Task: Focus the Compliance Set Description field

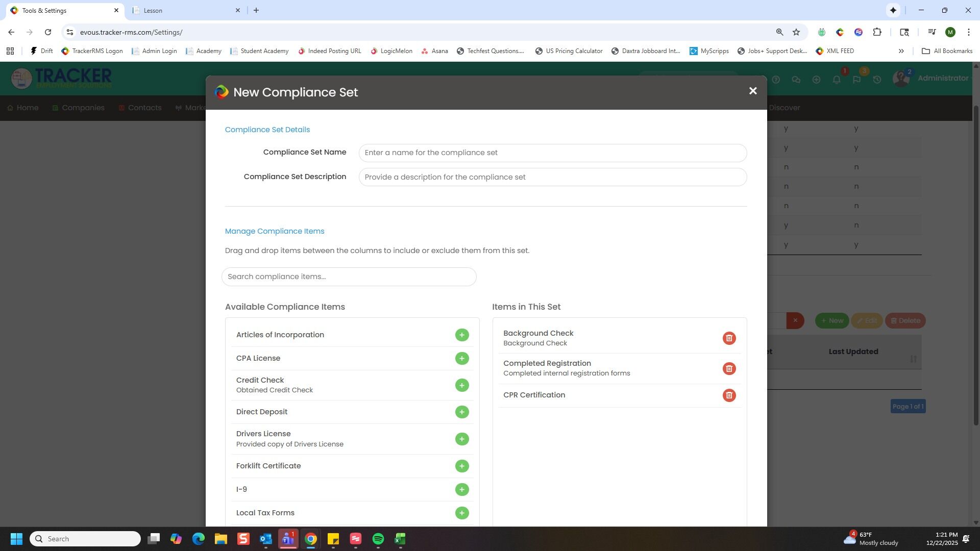Action: pyautogui.click(x=552, y=177)
